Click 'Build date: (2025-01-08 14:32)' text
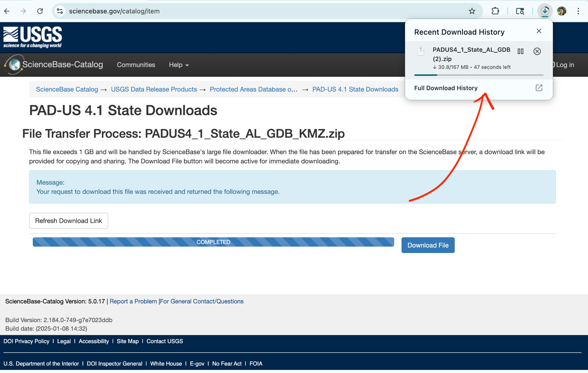 [46, 328]
